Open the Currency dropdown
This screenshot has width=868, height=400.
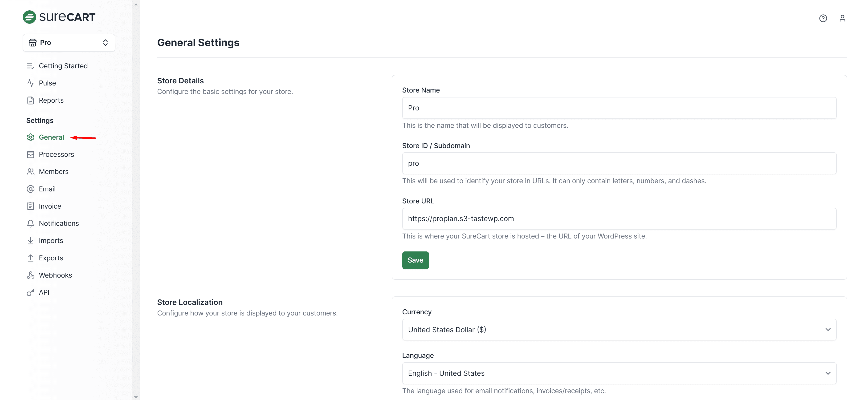619,330
